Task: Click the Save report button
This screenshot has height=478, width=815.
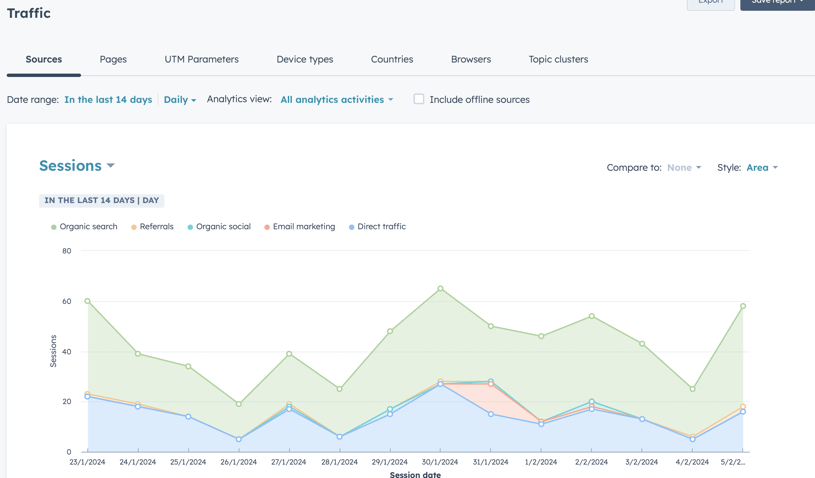Action: pos(778,3)
